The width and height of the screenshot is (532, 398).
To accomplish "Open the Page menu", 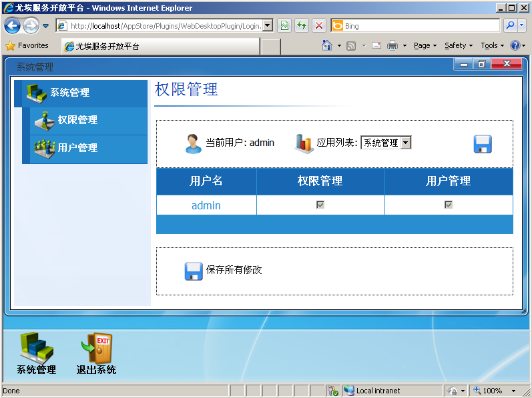I will coord(425,45).
